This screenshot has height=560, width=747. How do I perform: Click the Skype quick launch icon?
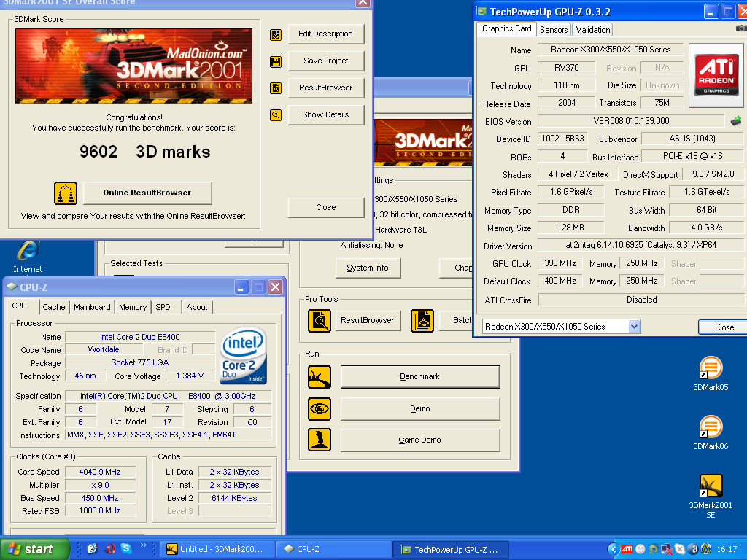point(126,548)
